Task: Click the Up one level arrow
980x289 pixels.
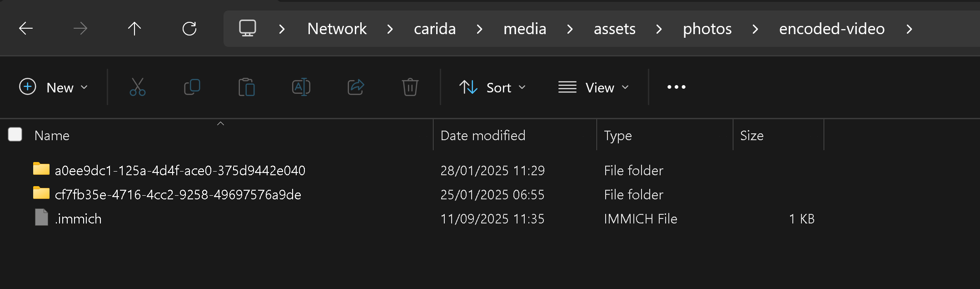Action: (134, 29)
